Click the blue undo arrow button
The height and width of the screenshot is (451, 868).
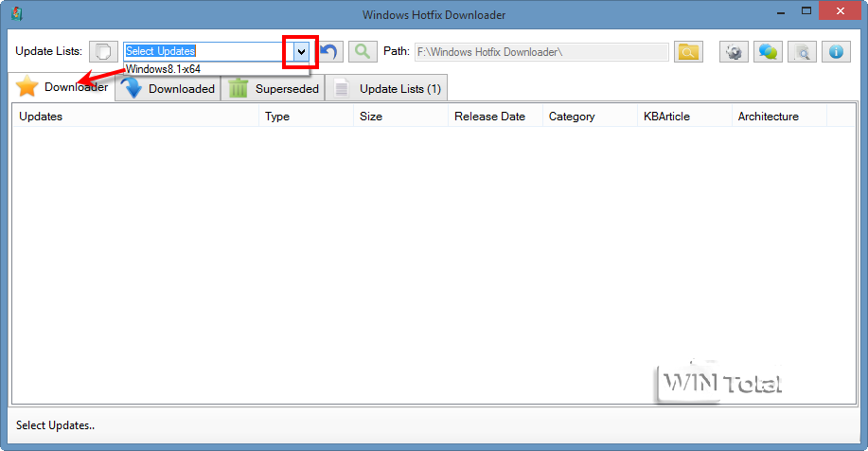(329, 51)
